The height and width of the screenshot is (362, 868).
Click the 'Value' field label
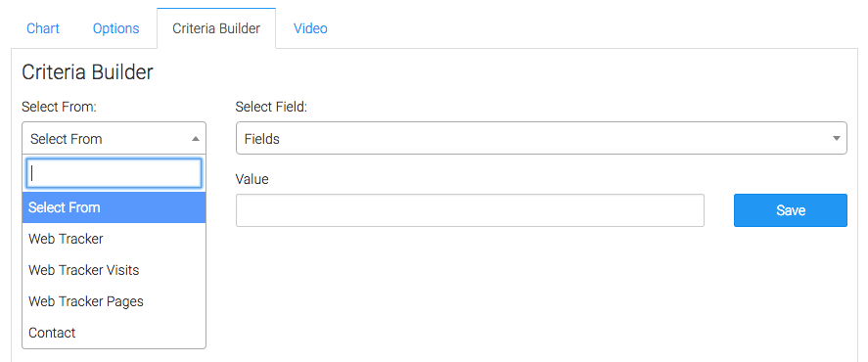tap(251, 179)
